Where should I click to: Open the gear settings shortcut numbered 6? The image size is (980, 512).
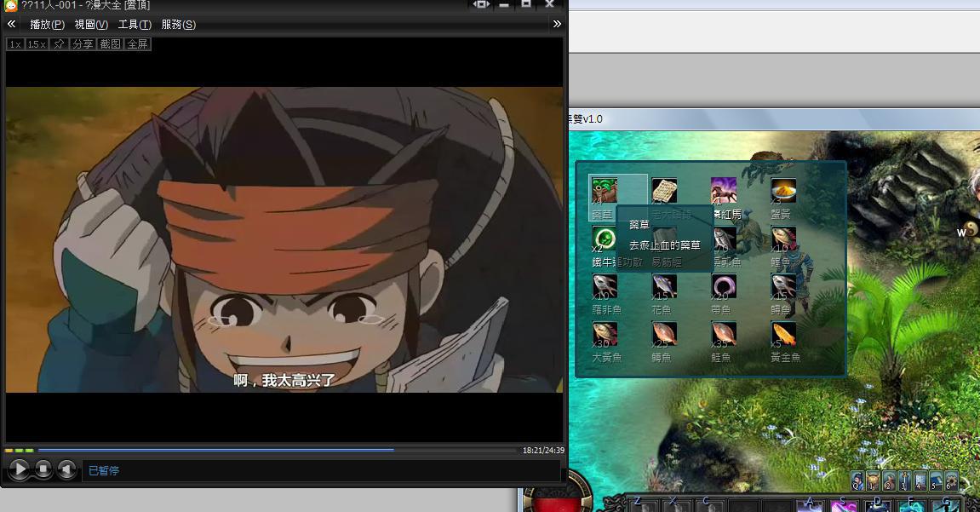click(951, 480)
